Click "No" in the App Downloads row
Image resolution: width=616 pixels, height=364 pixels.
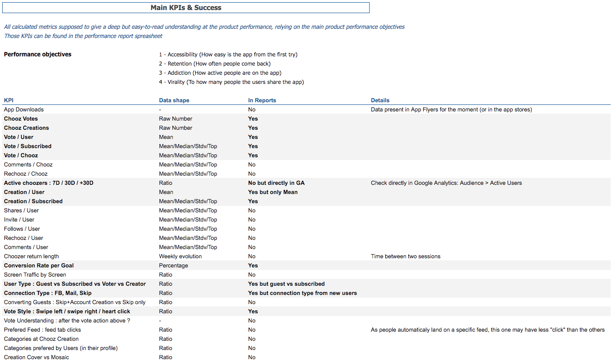pos(252,110)
